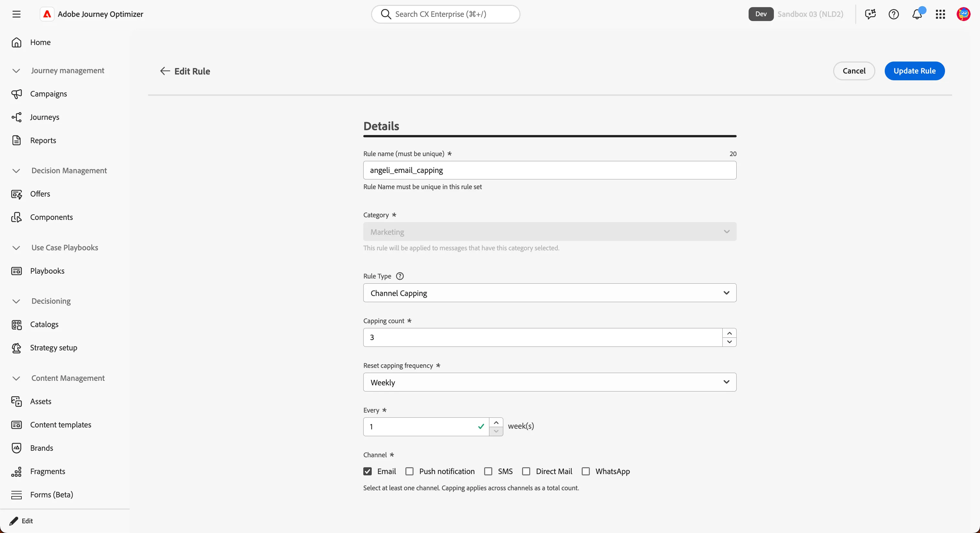Open the Rule Type Channel Capping dropdown
Screen dimensions: 980x533
click(550, 293)
